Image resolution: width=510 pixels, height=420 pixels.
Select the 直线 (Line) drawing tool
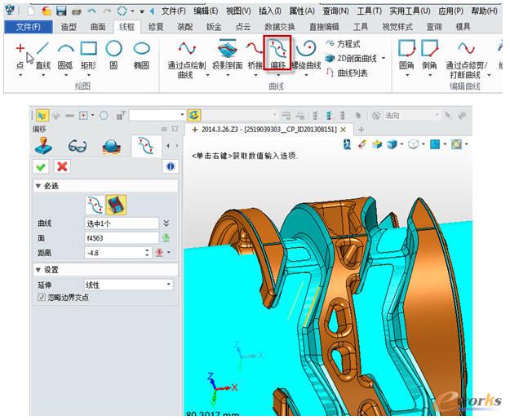43,55
